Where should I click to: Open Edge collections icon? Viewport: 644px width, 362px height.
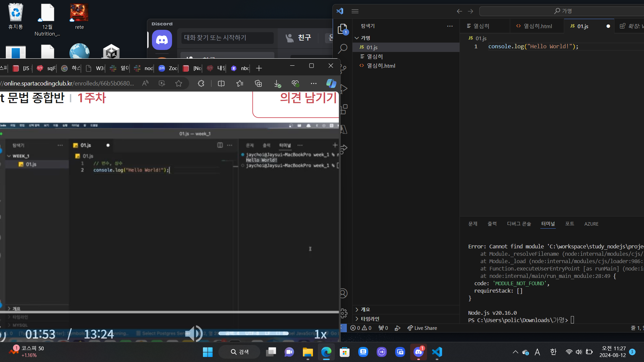pyautogui.click(x=258, y=83)
